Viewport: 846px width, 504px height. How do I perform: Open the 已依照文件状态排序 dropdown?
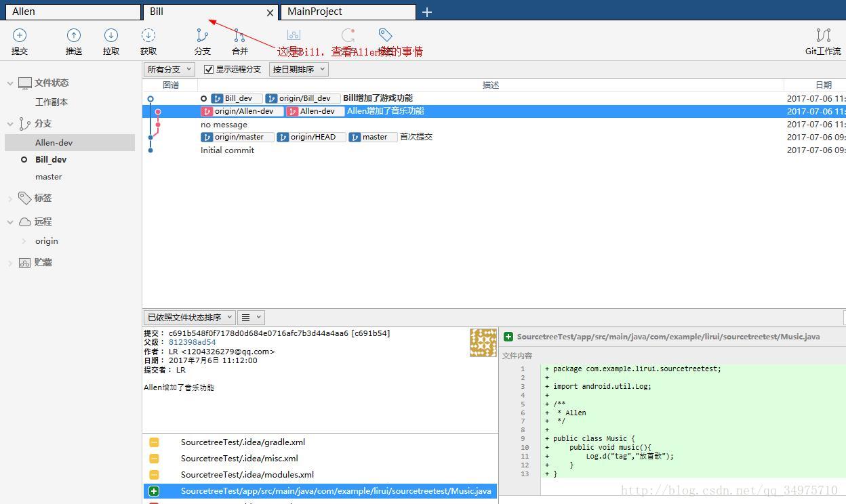[189, 317]
